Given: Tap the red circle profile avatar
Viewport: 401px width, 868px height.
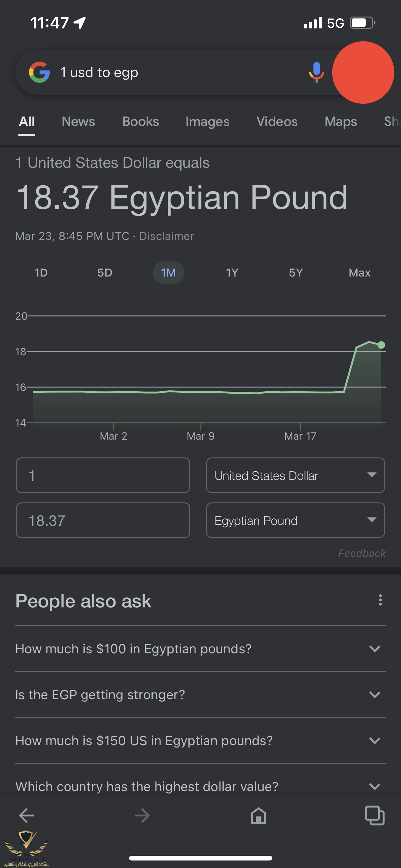Looking at the screenshot, I should (363, 72).
